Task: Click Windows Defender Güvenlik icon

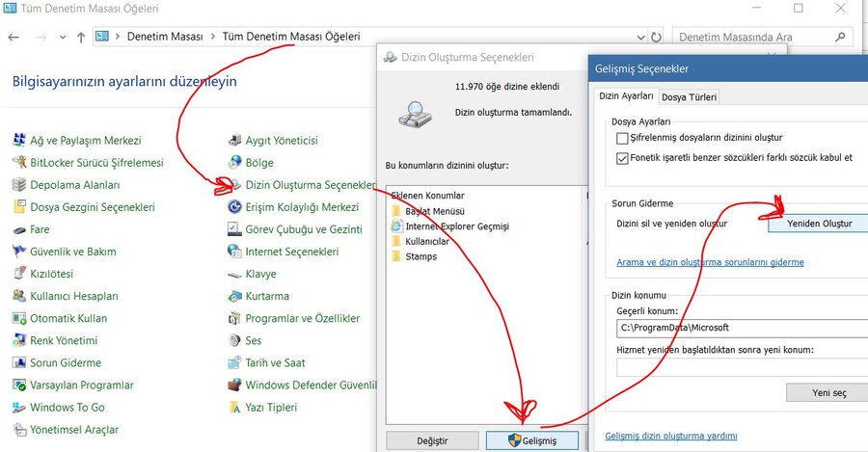Action: 234,385
